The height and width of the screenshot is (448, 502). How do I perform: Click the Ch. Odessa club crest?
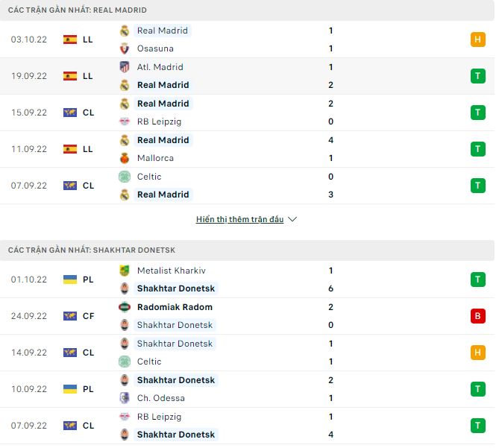pyautogui.click(x=125, y=398)
